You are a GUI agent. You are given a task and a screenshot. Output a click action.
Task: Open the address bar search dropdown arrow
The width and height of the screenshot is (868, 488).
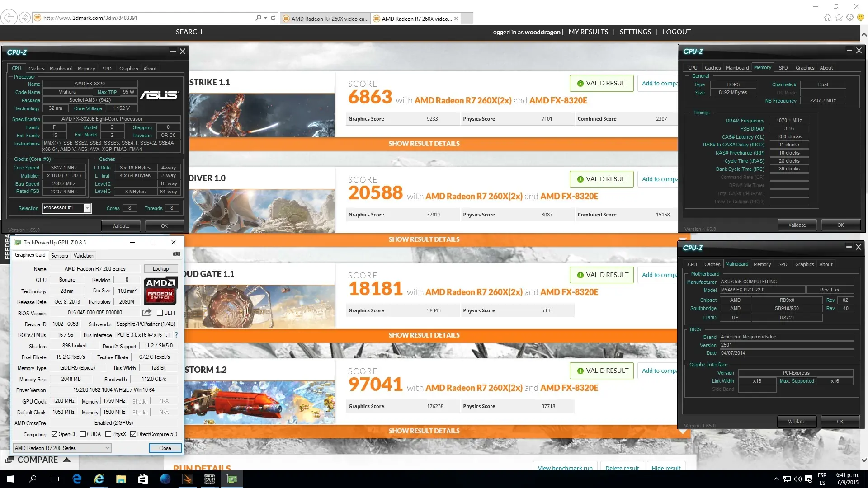[265, 18]
